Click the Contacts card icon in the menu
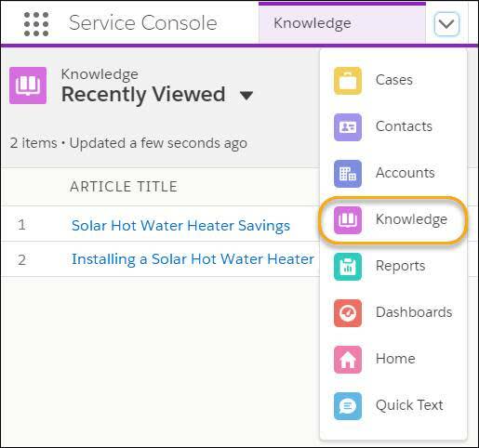479x448 pixels. (x=348, y=127)
